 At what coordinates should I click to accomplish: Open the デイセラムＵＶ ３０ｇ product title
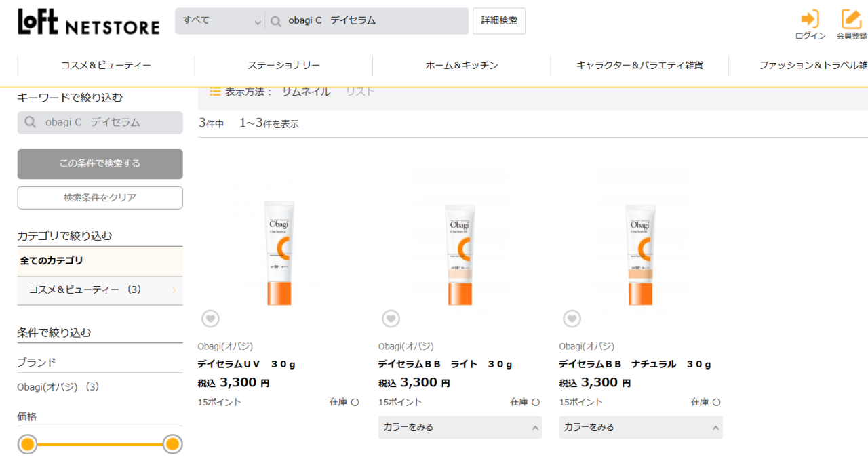click(x=247, y=364)
